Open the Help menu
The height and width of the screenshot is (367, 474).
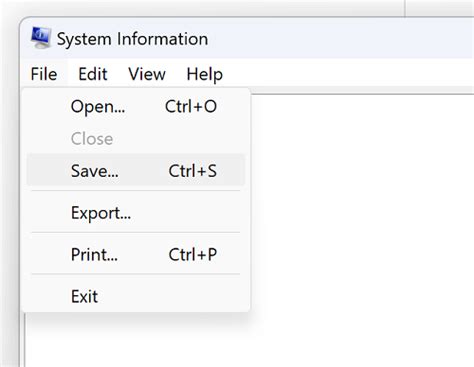pos(204,74)
